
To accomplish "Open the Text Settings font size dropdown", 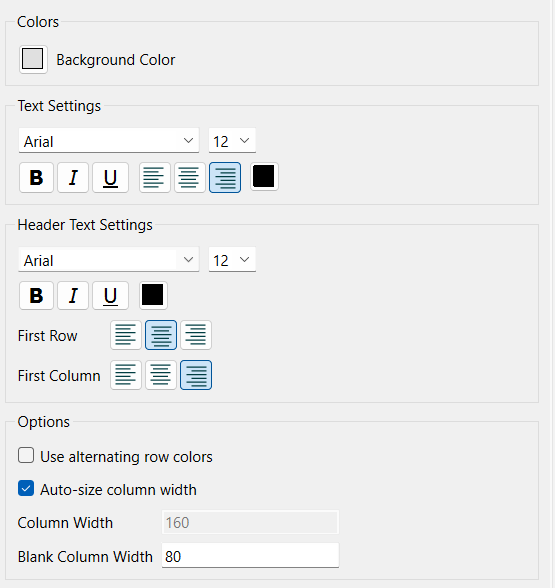I will coord(232,141).
